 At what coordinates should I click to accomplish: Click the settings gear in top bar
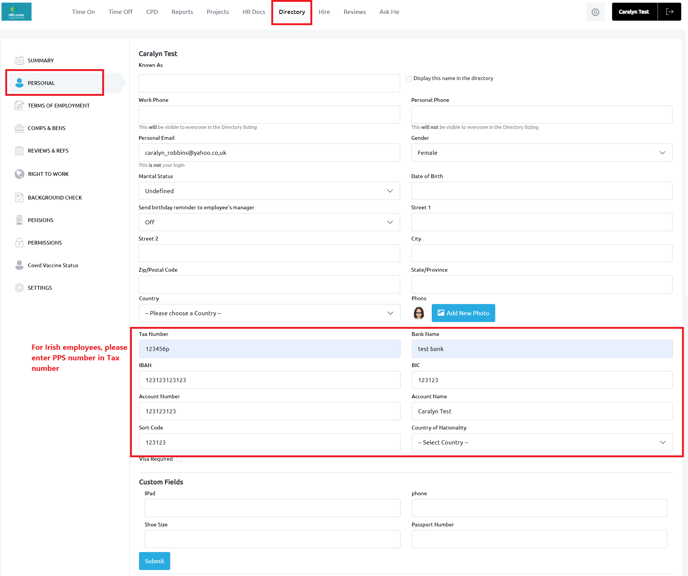[595, 12]
